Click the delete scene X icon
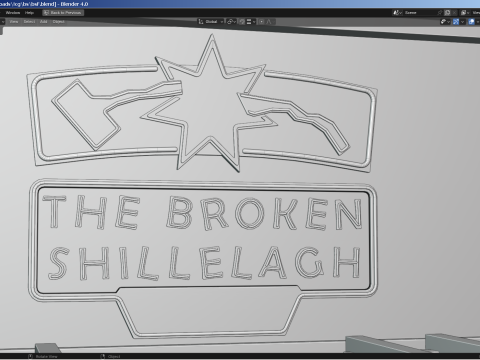The height and width of the screenshot is (360, 480). 454,13
